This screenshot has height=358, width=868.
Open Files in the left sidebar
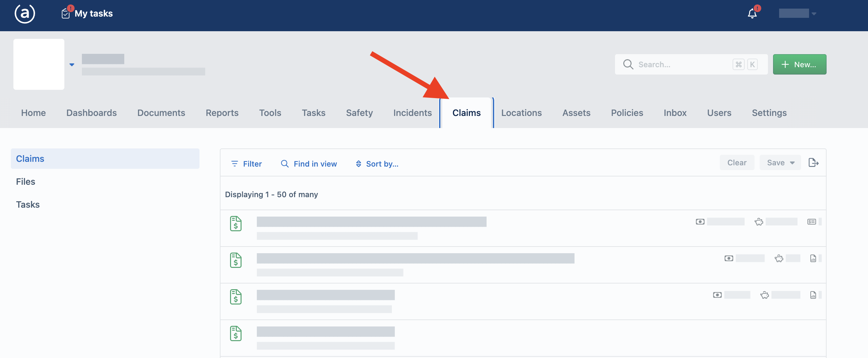[x=25, y=182]
